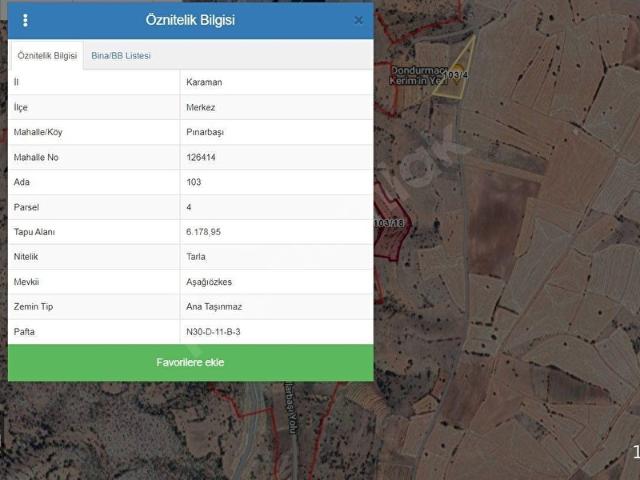Click the Favorilere ekle button

tap(191, 362)
